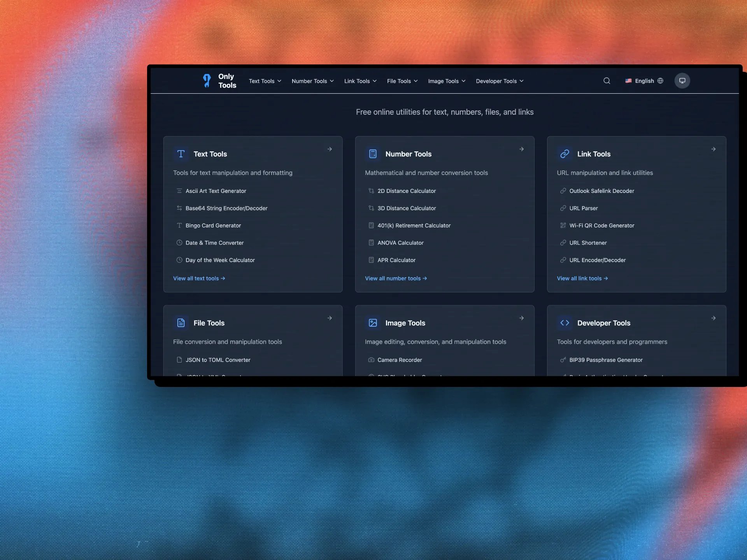Screen dimensions: 747x560
Task: Toggle the monitor theme button
Action: pos(682,81)
